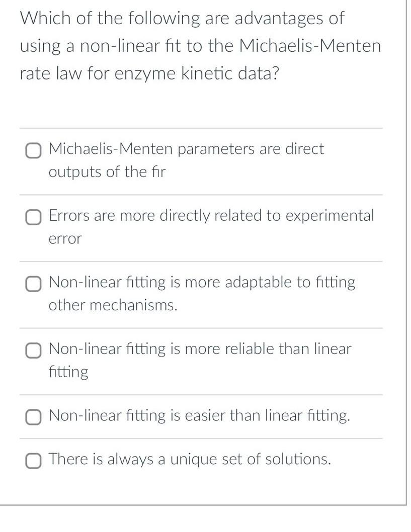Click 'outputs of the fir' text line

pos(107,172)
